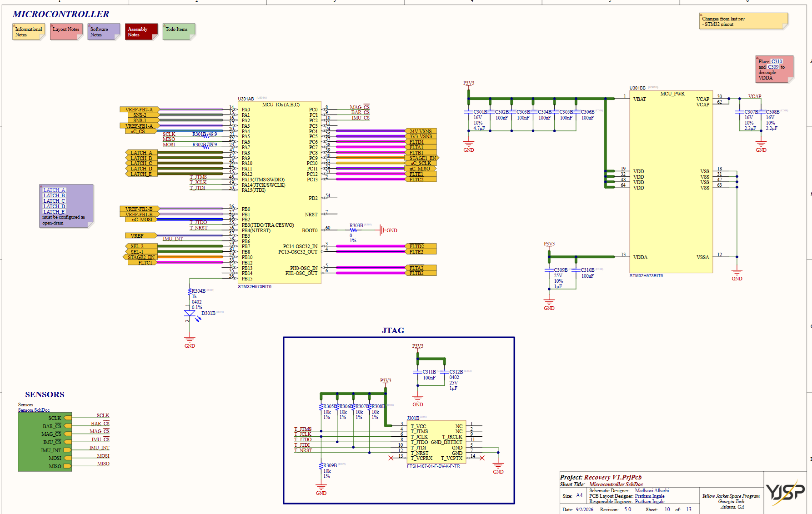Viewport: 812px width, 514px height.
Task: Click the C301B 4.7uF capacitor symbol
Action: pyautogui.click(x=468, y=112)
